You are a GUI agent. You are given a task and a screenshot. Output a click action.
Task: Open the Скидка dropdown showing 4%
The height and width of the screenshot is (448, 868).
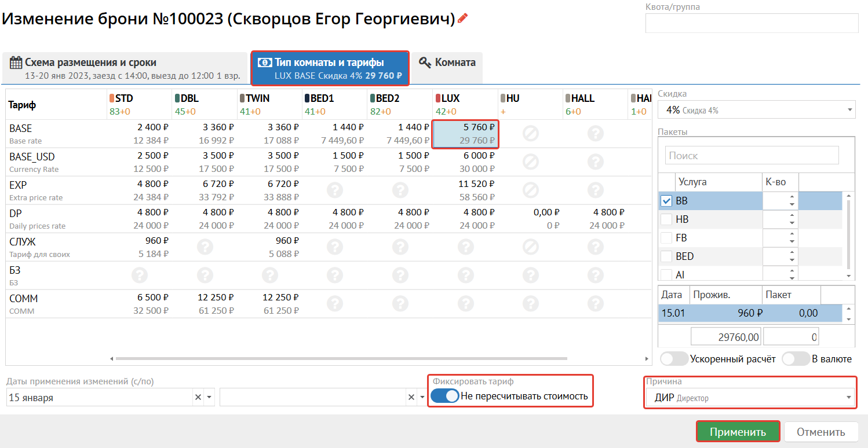click(757, 109)
